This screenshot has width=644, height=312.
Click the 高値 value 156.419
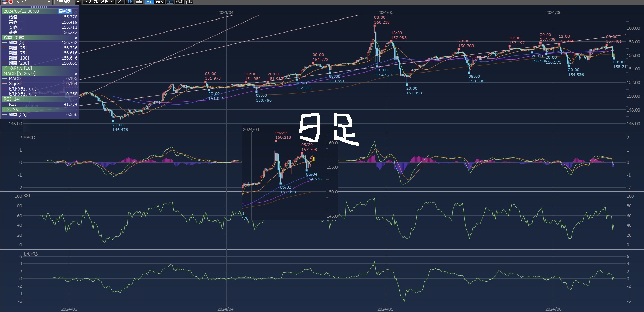pos(69,22)
